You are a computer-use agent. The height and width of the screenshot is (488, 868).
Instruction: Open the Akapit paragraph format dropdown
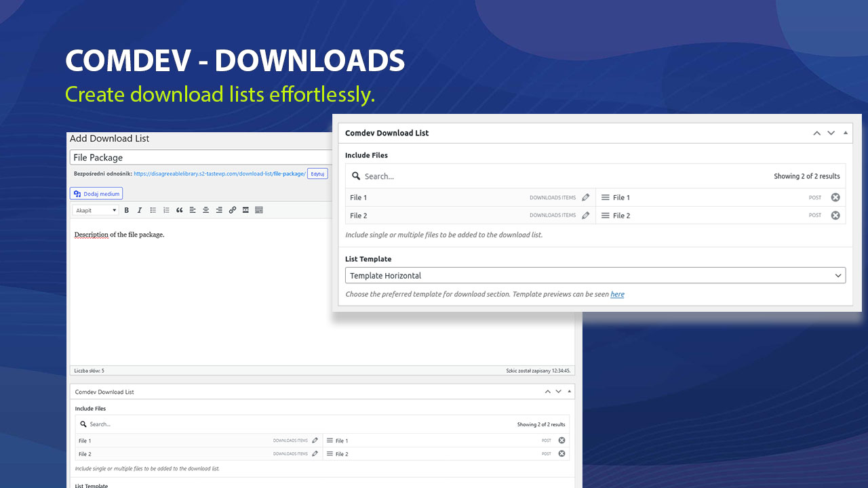pos(96,210)
